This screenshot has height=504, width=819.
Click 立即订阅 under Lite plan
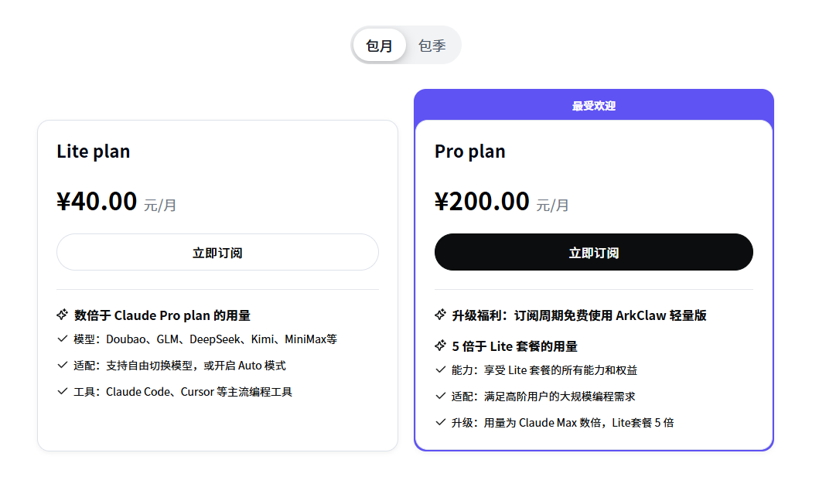pyautogui.click(x=217, y=253)
